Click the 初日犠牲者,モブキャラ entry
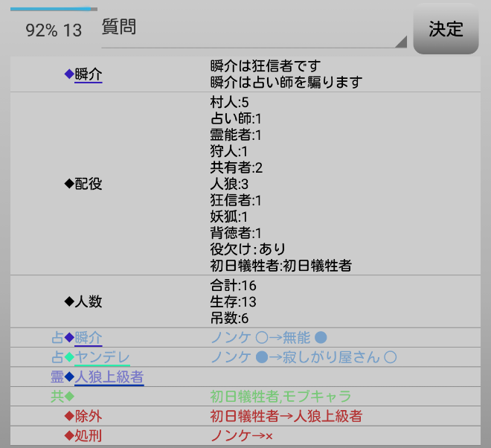The image size is (491, 448). pyautogui.click(x=280, y=397)
